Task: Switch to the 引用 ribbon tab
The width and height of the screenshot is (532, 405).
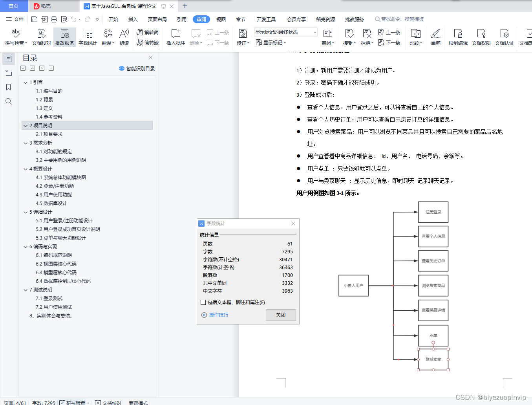Action: coord(181,19)
